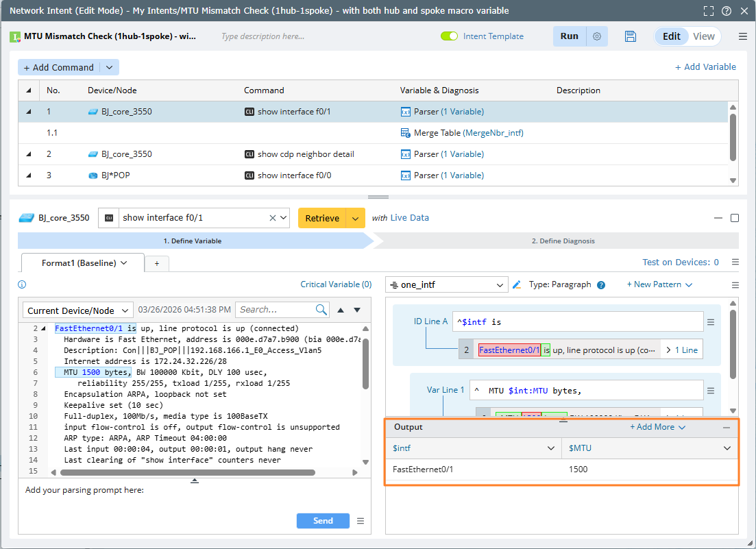
Task: Switch to View mode
Action: click(x=704, y=36)
